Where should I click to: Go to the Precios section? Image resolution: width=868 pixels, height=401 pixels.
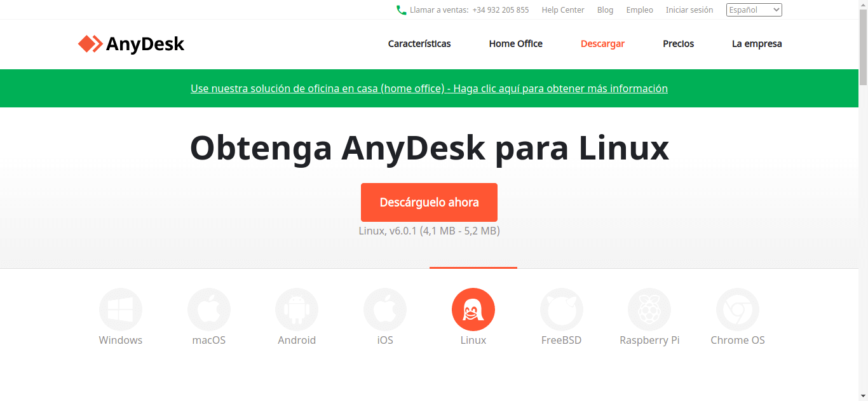678,44
